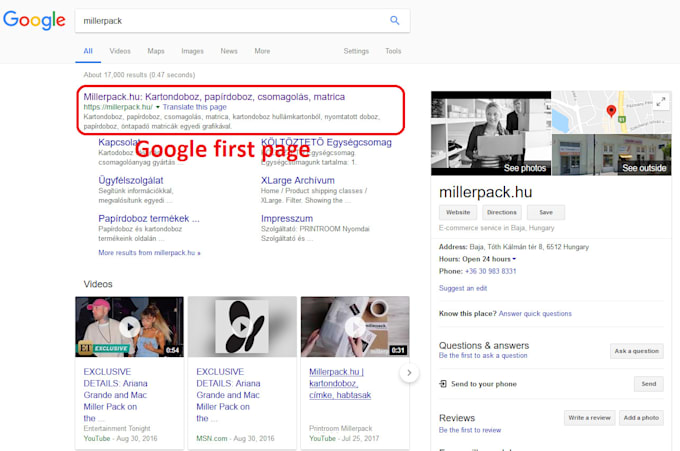Click the Google logo
The width and height of the screenshot is (680, 451).
point(34,20)
